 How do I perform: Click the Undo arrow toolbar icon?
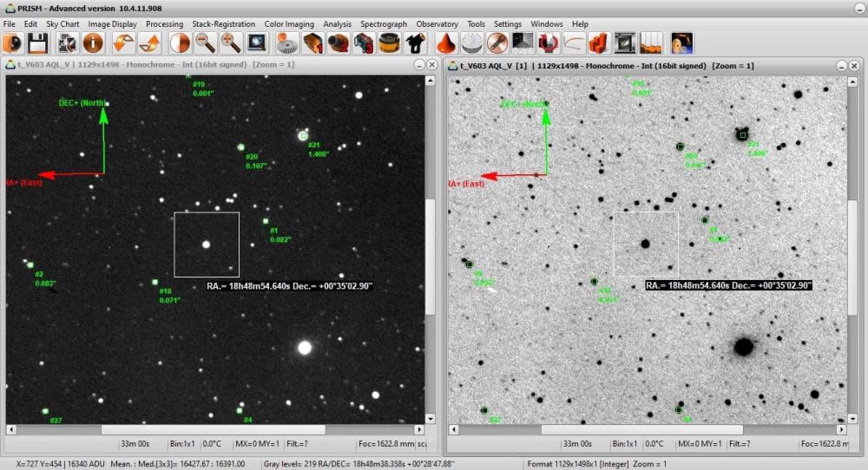coord(123,42)
